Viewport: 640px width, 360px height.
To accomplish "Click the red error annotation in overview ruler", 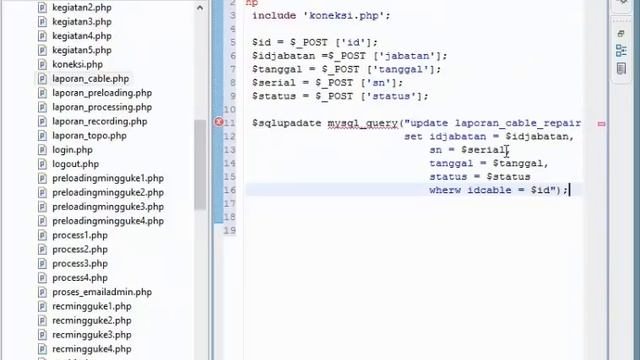I will (x=601, y=124).
